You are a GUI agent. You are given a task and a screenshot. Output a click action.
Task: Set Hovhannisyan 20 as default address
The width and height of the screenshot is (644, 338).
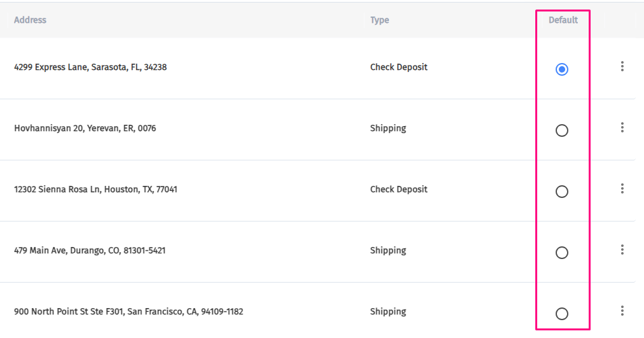[562, 130]
